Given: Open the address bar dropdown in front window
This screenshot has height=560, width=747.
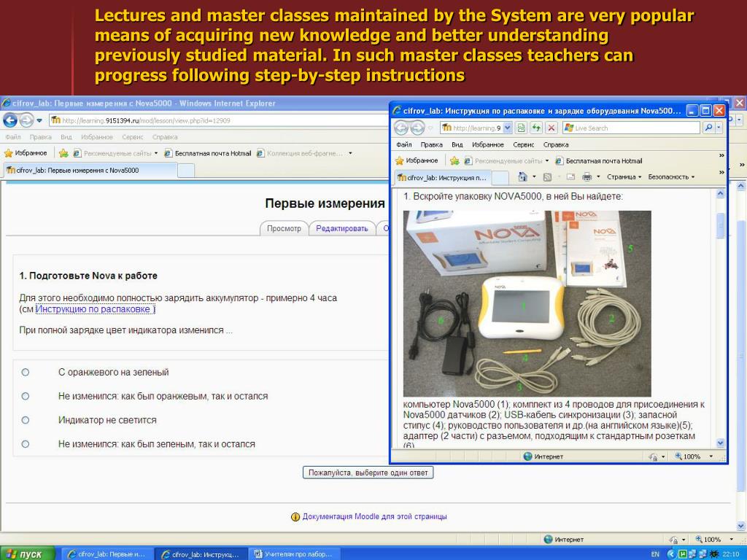Looking at the screenshot, I should [x=508, y=128].
